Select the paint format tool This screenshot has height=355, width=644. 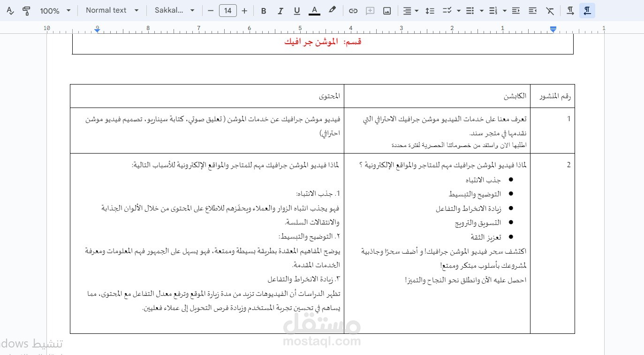pyautogui.click(x=27, y=10)
